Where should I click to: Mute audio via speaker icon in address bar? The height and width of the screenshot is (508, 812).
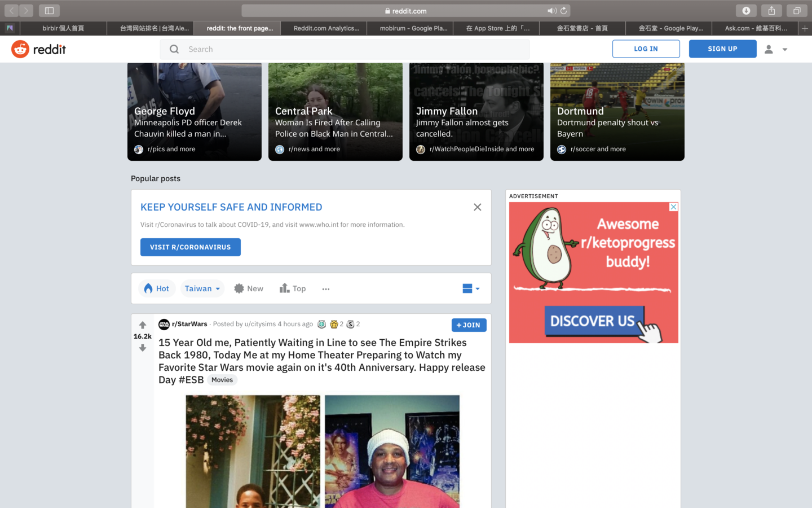pyautogui.click(x=551, y=11)
